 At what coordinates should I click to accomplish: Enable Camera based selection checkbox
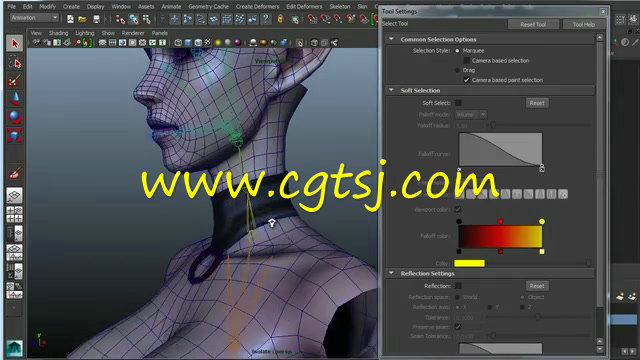coord(467,60)
